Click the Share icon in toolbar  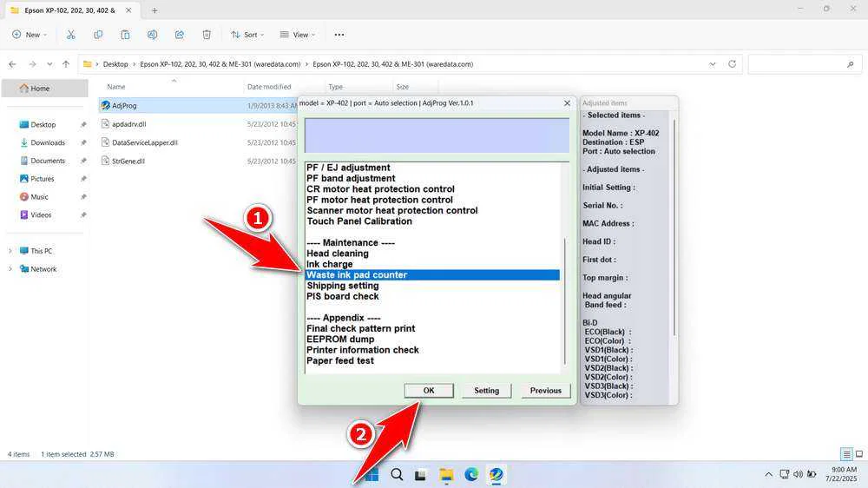tap(179, 35)
